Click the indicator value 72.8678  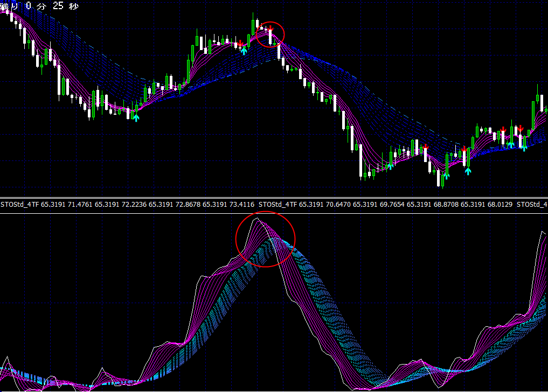188,205
